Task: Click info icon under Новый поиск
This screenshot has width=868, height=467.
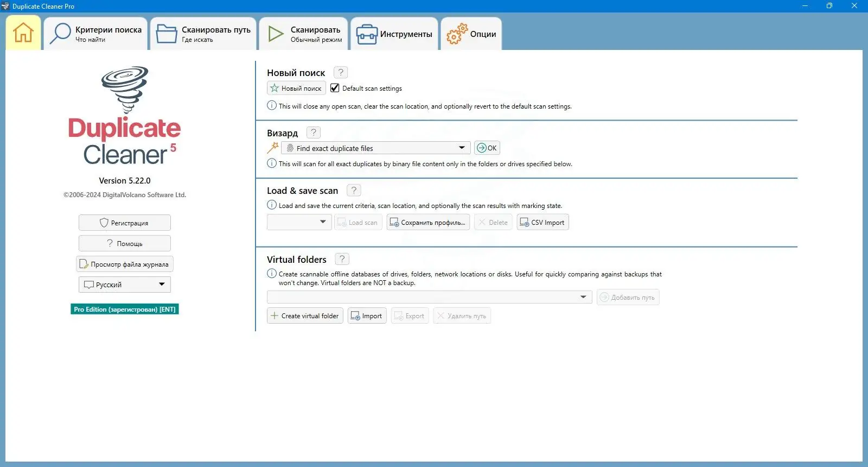Action: (272, 105)
